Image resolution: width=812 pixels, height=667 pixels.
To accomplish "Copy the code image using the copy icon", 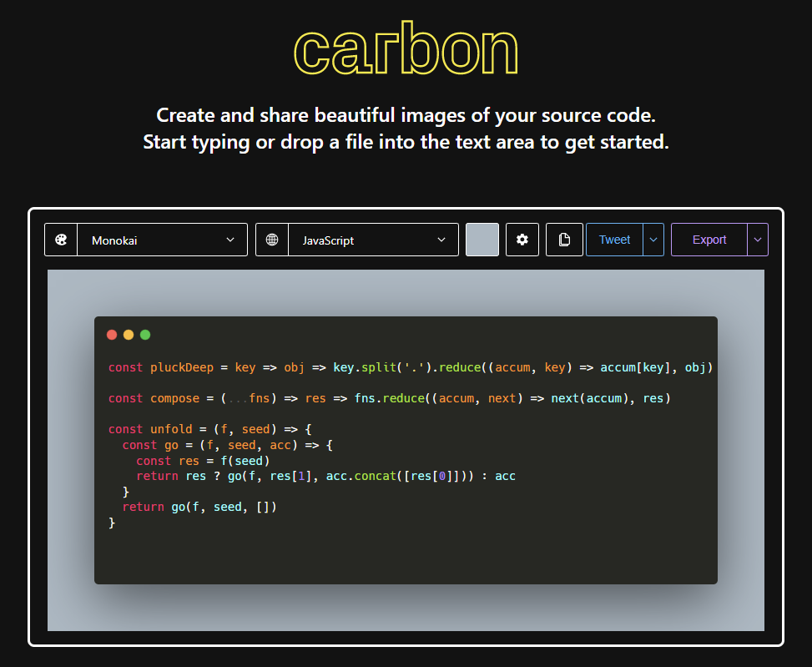I will 564,240.
